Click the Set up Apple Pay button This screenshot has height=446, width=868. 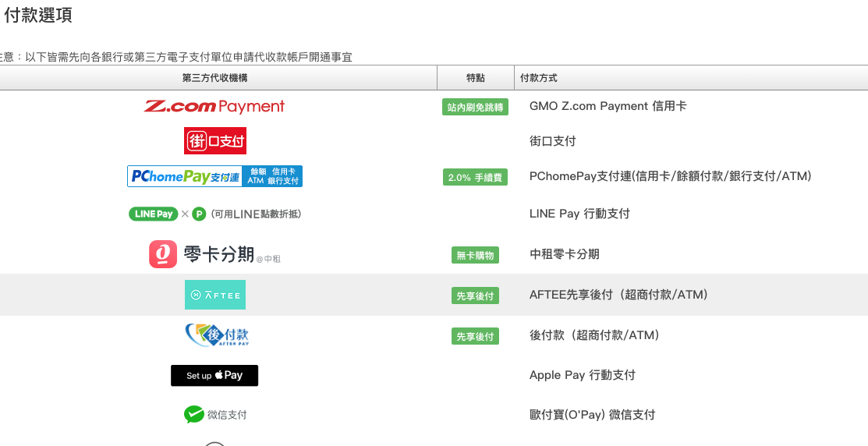214,375
